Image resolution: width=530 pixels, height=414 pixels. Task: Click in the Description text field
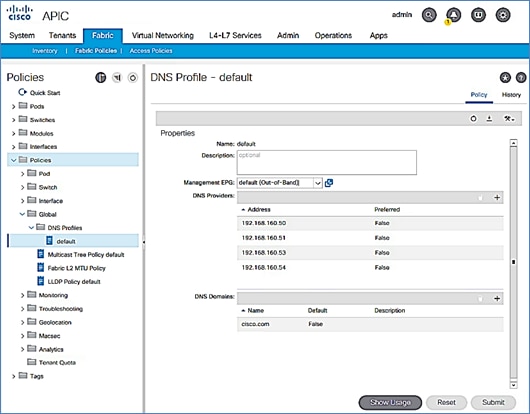coord(327,163)
